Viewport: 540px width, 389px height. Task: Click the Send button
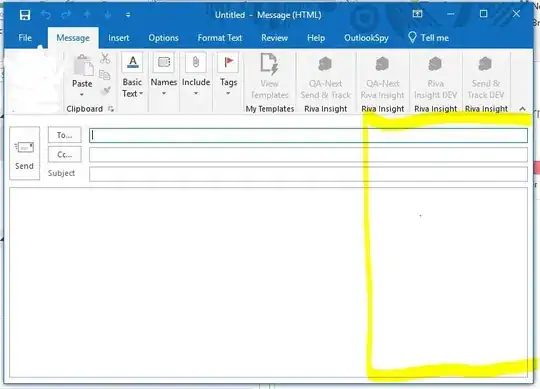24,153
